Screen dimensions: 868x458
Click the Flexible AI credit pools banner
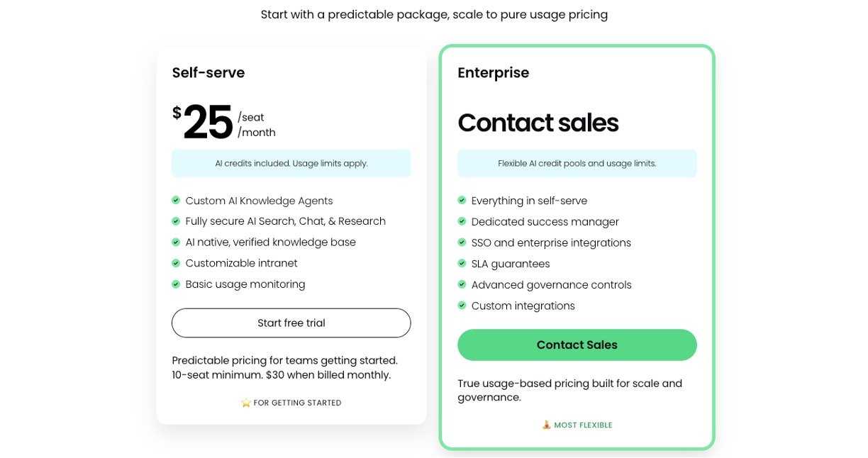pyautogui.click(x=577, y=164)
